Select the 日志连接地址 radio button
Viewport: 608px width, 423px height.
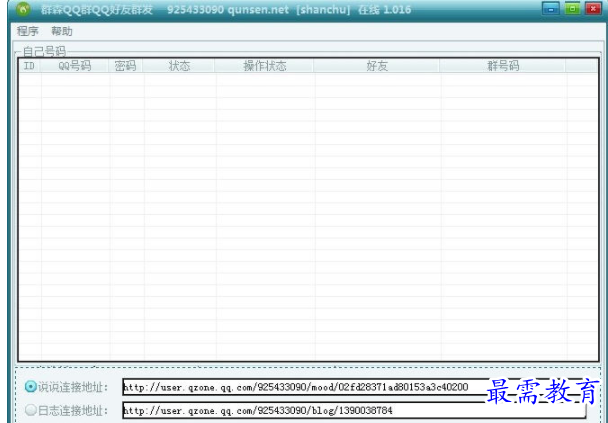[30, 409]
